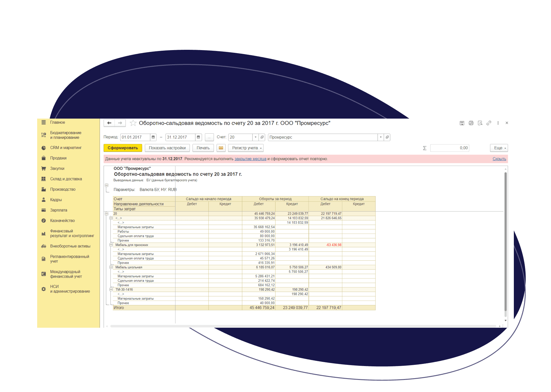551x392 pixels.
Task: Click the save report diskette icon
Action: click(462, 123)
